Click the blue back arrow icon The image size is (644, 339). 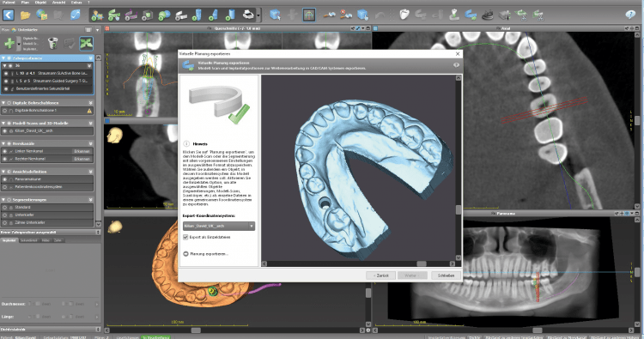(x=9, y=15)
